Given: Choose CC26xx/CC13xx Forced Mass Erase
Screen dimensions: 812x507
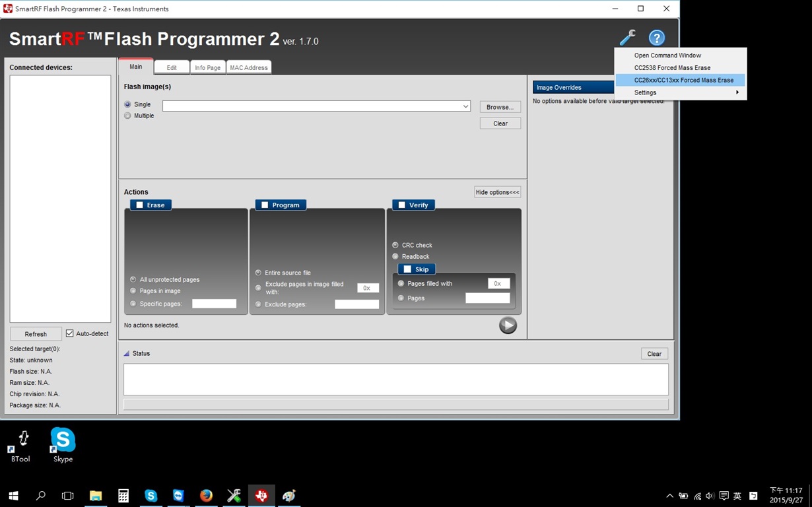Looking at the screenshot, I should (x=681, y=80).
